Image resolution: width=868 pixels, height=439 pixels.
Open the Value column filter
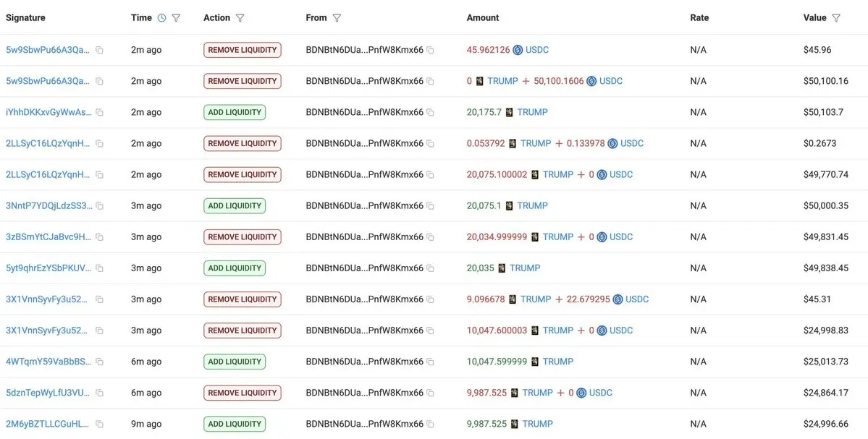[836, 18]
